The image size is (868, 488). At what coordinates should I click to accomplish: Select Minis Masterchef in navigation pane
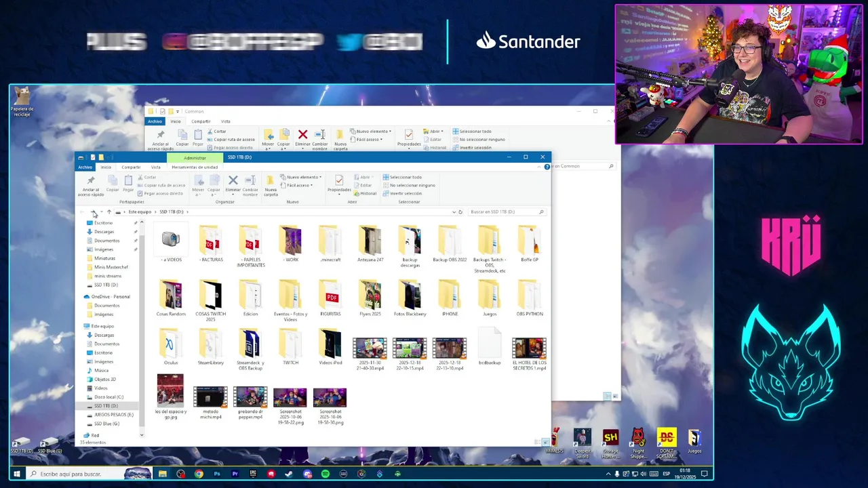pos(111,267)
